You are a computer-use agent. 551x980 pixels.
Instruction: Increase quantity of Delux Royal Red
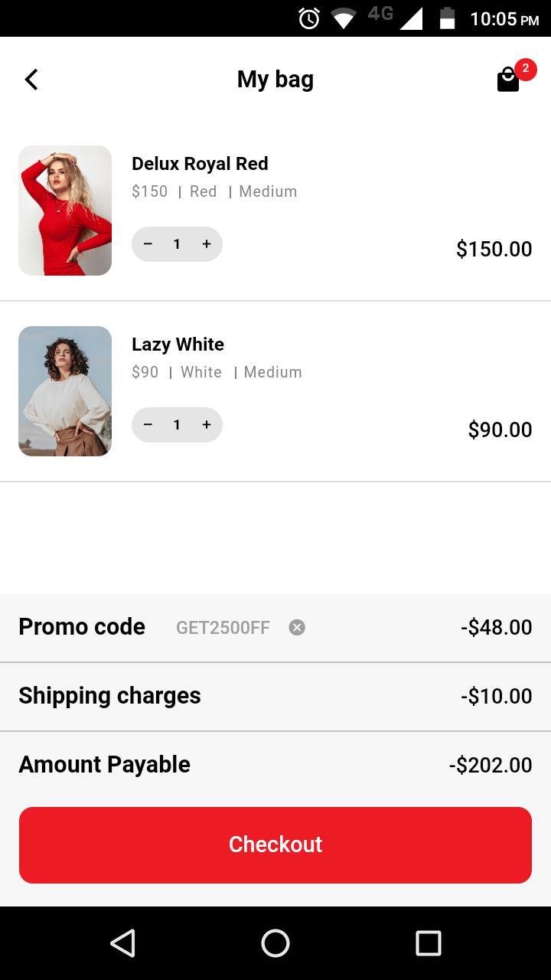(x=206, y=244)
